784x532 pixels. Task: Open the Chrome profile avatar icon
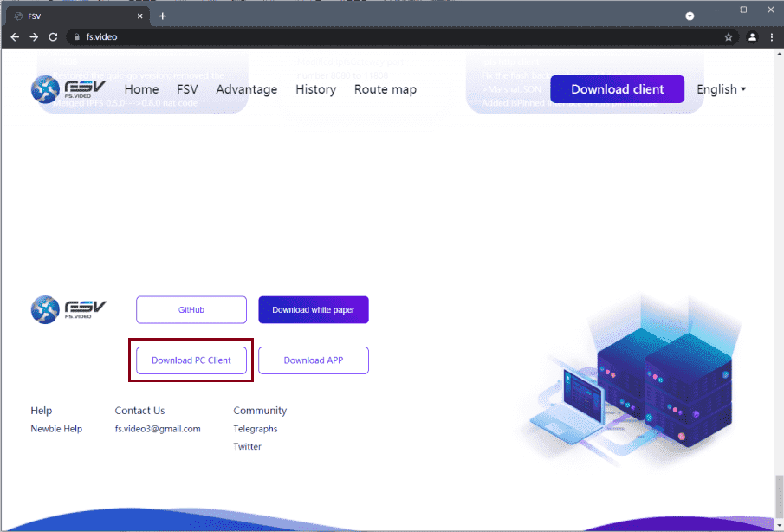point(752,37)
